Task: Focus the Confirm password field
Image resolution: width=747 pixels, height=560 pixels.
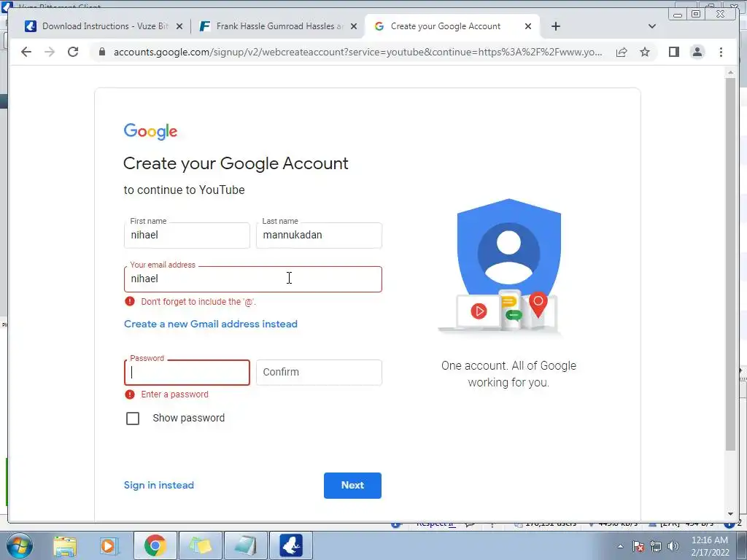Action: click(x=319, y=373)
